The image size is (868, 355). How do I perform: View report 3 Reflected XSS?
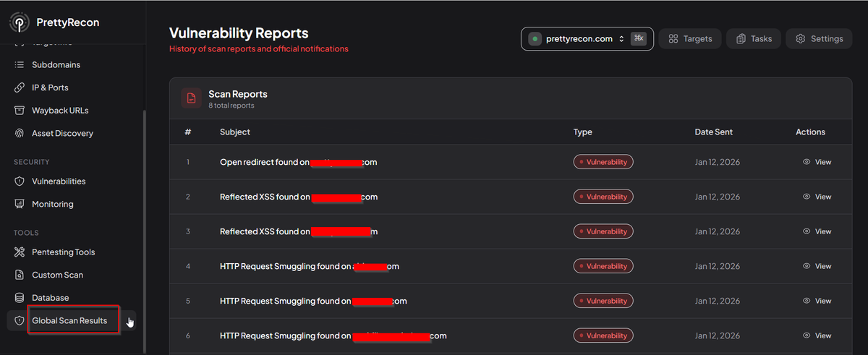point(817,231)
